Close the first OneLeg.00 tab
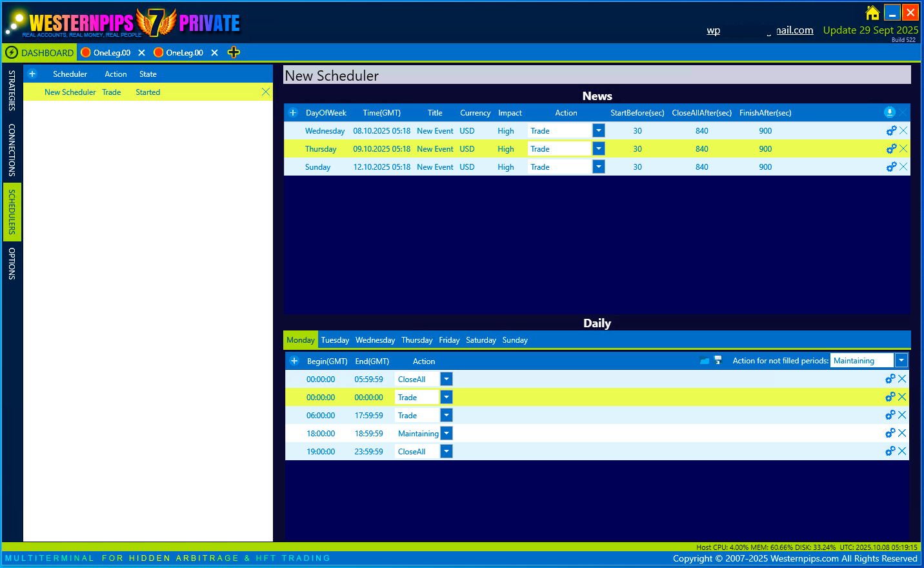Viewport: 924px width, 568px height. click(x=141, y=53)
